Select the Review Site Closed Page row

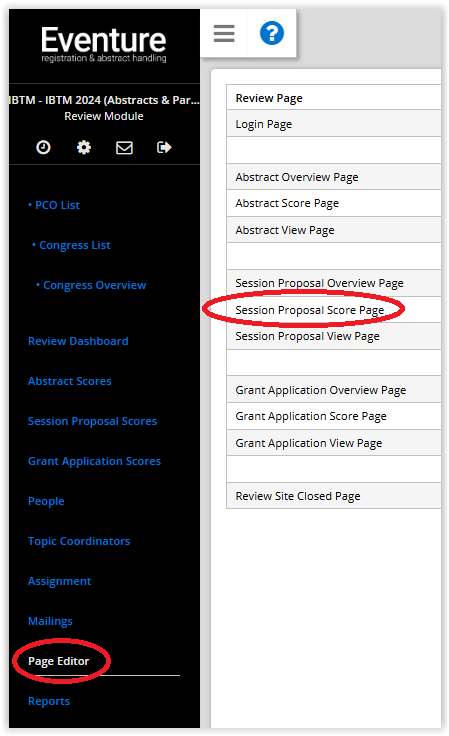[334, 496]
